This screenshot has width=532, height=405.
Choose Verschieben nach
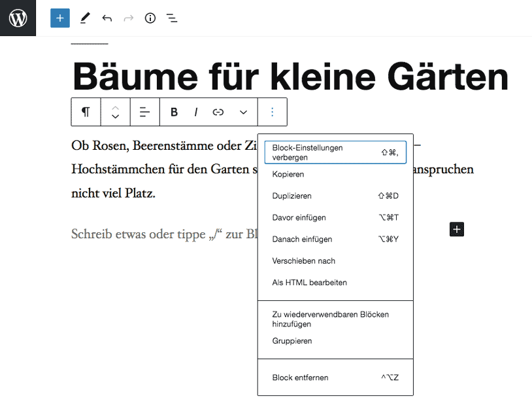coord(335,261)
